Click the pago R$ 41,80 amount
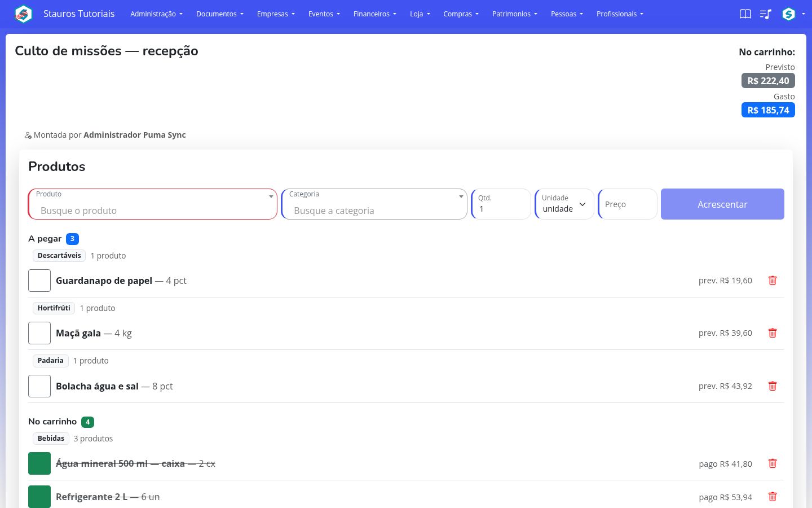812x508 pixels. tap(725, 464)
